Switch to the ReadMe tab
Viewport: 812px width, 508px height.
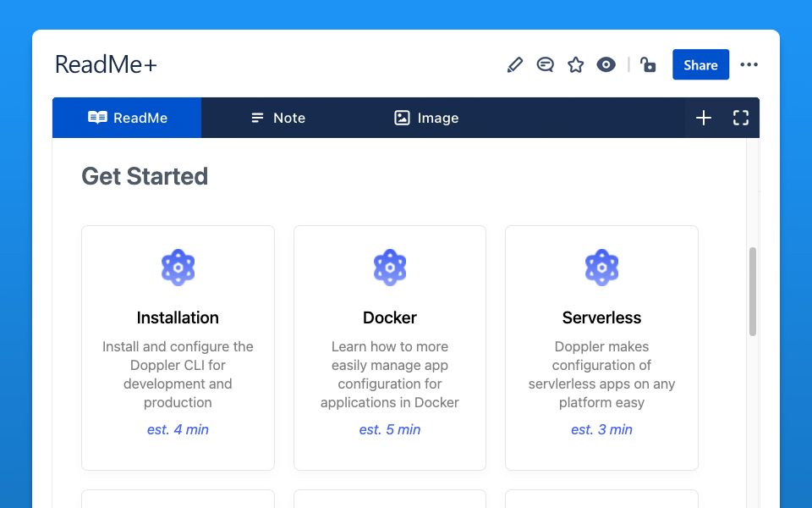(x=127, y=118)
